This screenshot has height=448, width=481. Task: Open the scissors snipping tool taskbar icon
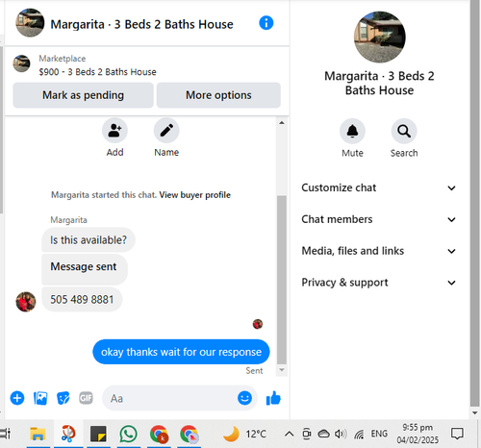click(x=68, y=434)
